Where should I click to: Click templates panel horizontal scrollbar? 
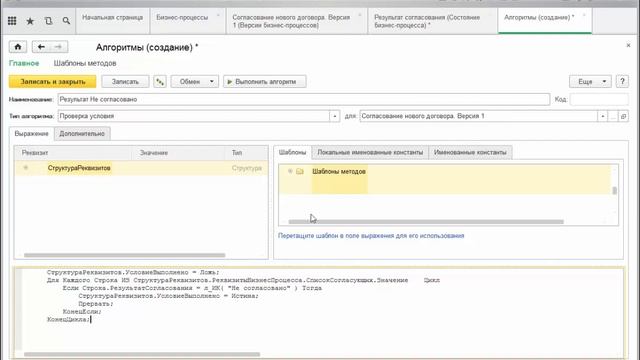[426, 222]
